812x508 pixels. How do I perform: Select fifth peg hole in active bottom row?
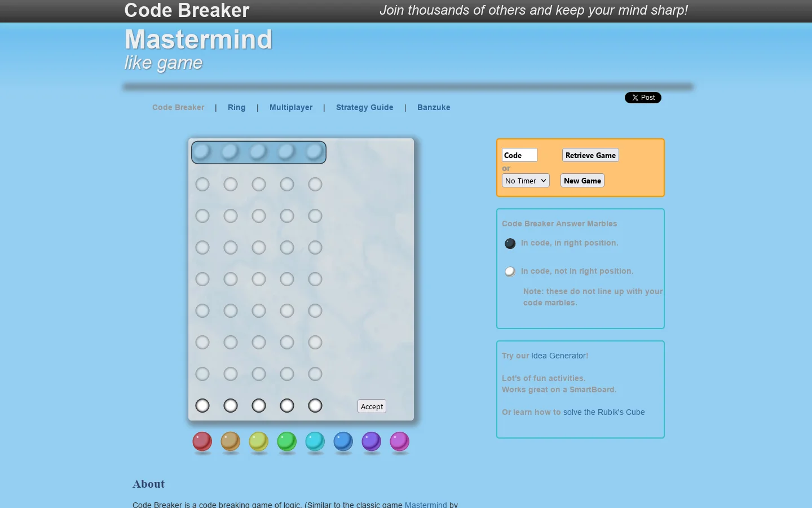point(315,405)
